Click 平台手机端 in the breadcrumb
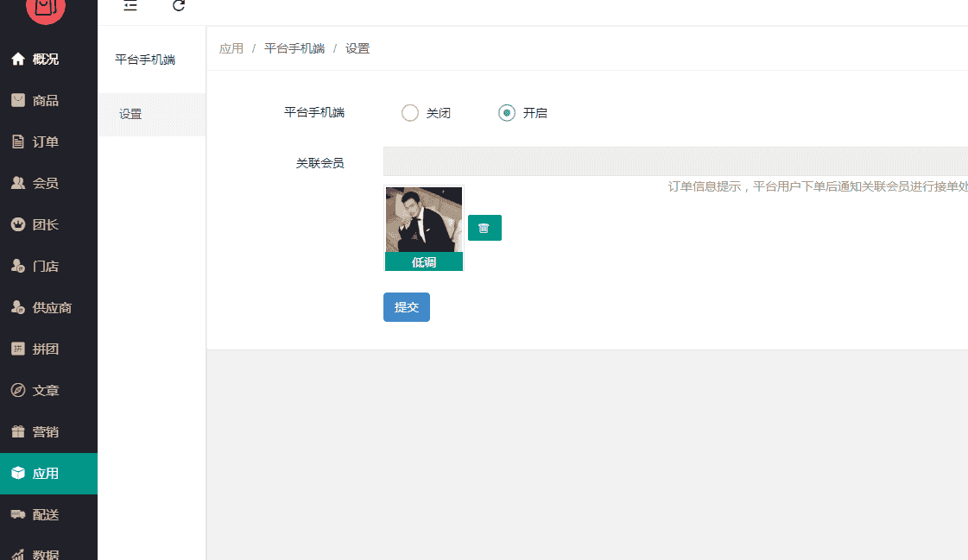968x560 pixels. (293, 48)
